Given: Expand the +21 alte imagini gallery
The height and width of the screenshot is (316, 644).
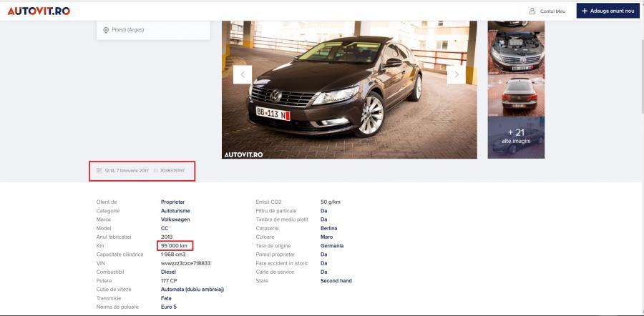Looking at the screenshot, I should (515, 137).
